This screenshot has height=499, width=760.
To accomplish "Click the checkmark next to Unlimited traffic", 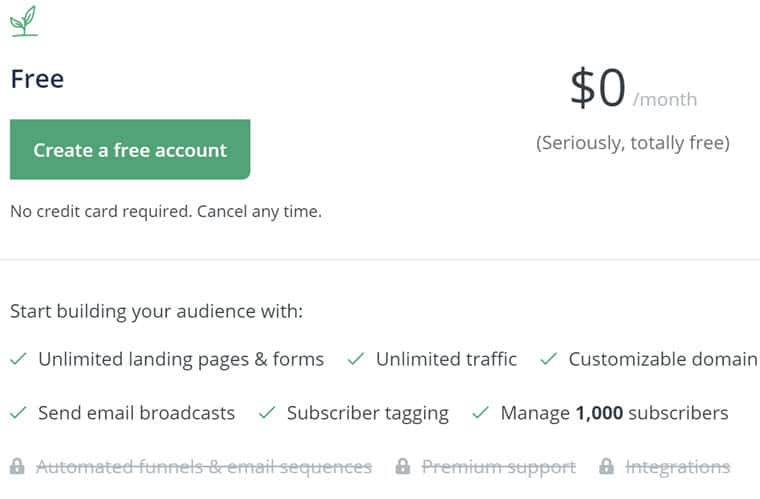I will 355,359.
